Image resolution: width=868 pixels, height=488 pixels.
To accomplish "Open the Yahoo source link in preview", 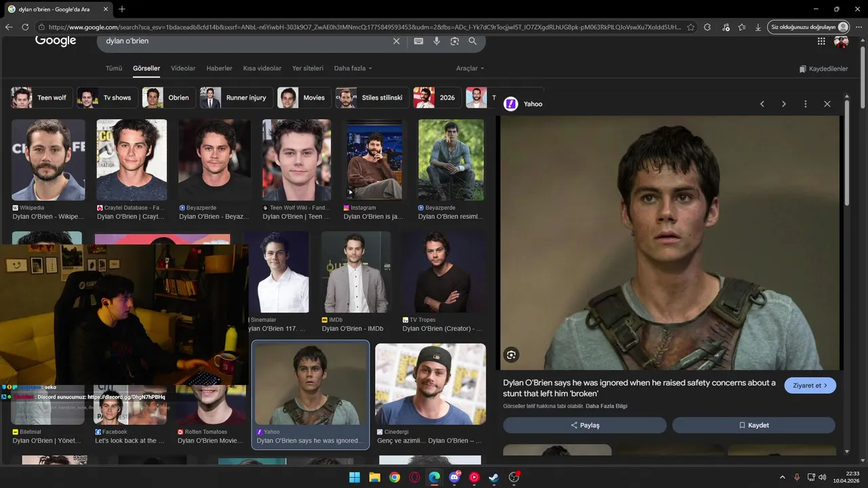I will click(x=524, y=104).
